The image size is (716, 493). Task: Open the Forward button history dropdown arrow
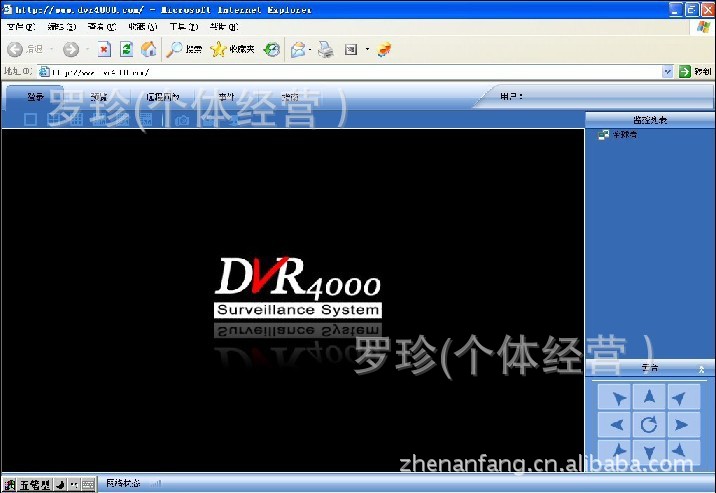click(x=87, y=49)
